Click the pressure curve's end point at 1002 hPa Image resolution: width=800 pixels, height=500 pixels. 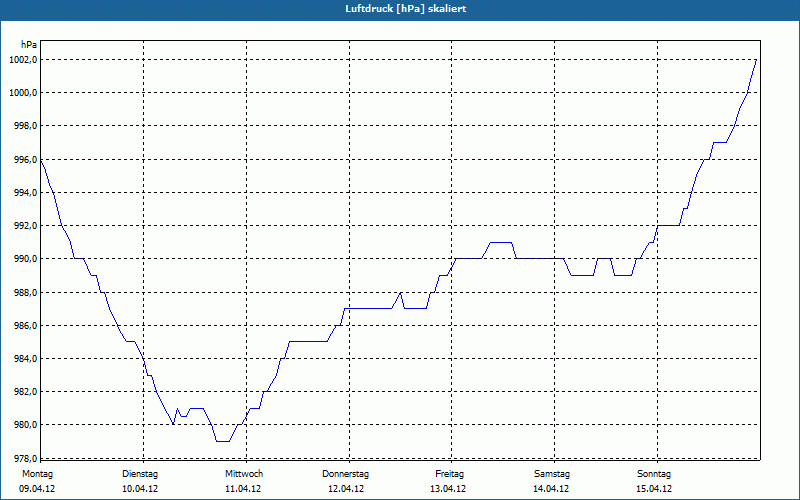(756, 60)
